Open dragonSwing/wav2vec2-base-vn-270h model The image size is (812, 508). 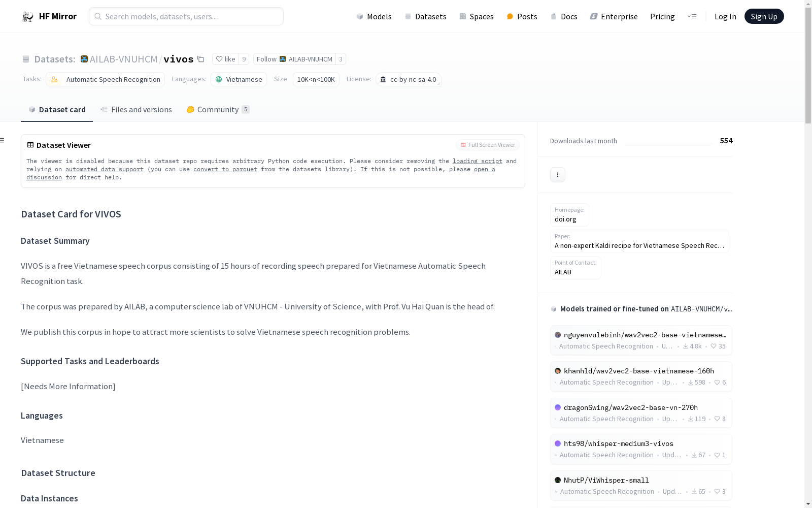pyautogui.click(x=641, y=413)
